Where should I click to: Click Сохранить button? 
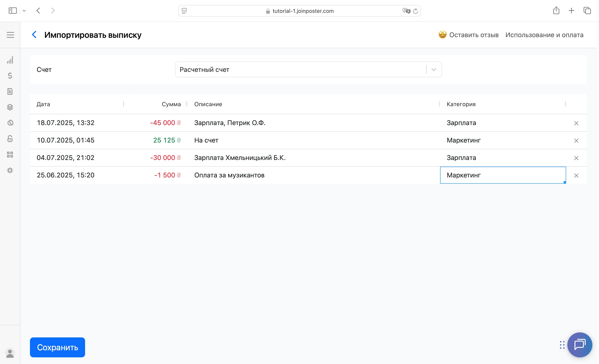click(57, 347)
